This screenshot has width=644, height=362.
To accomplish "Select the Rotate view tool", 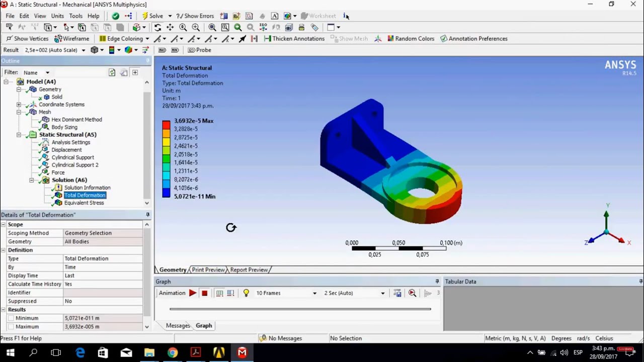I will (x=157, y=28).
